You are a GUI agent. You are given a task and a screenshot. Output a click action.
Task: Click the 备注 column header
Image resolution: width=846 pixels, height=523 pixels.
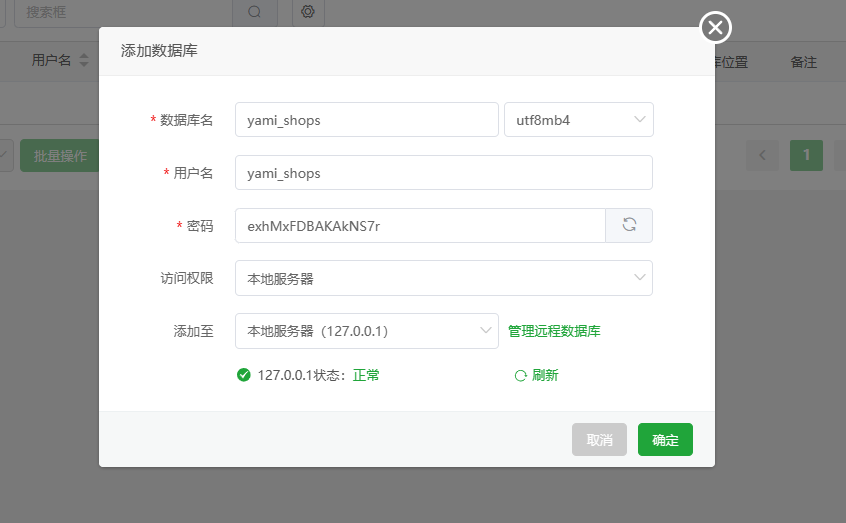pos(803,62)
